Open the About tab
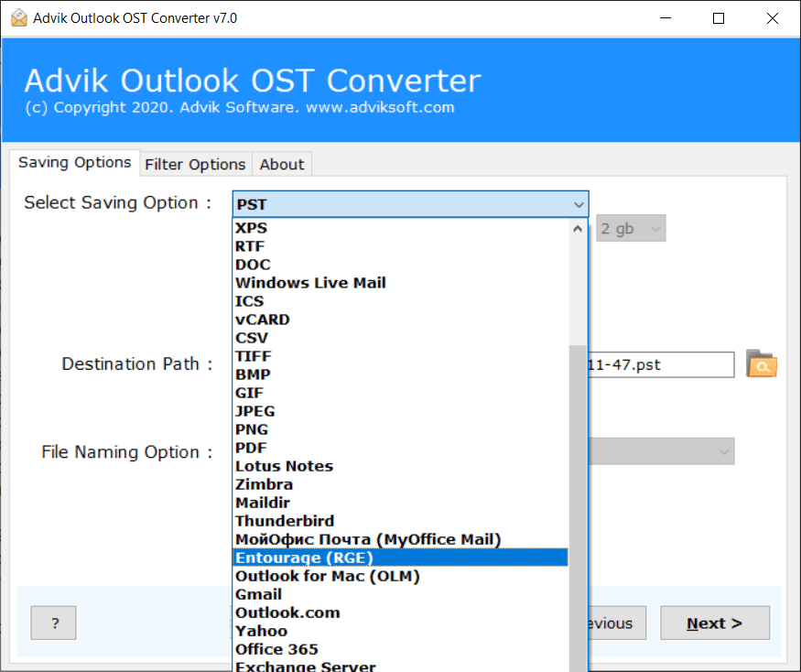The image size is (801, 672). point(282,165)
